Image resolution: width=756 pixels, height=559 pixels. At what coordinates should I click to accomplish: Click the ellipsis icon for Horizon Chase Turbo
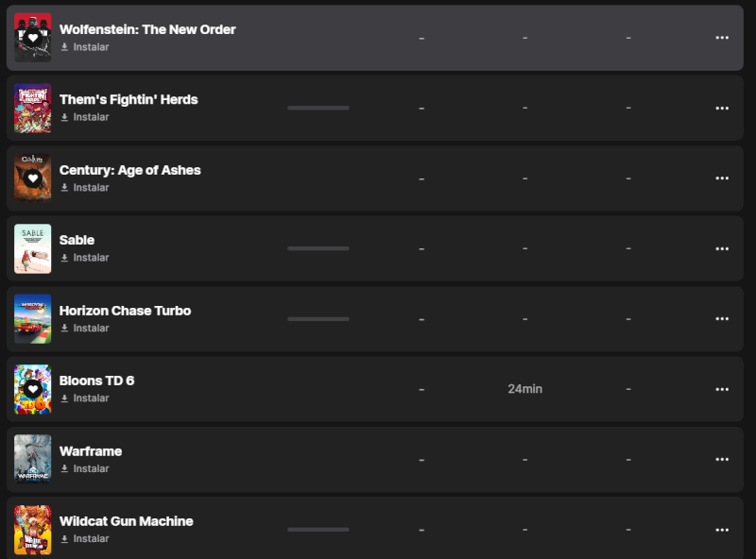pos(722,319)
